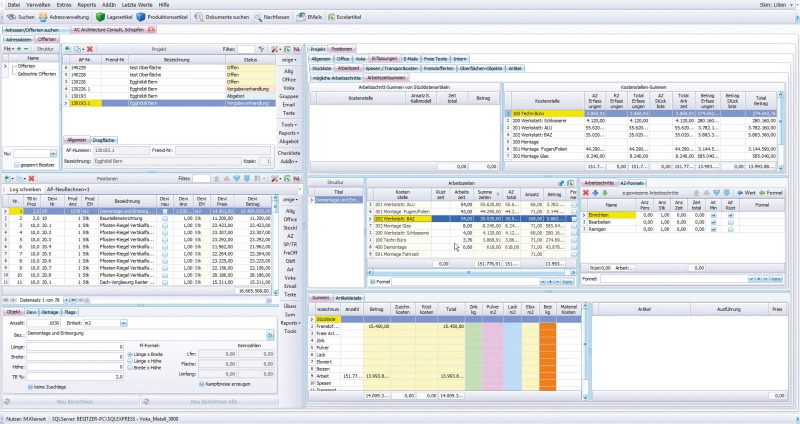800x424 pixels.
Task: Click the Nachfassen magnifier icon
Action: 258,18
